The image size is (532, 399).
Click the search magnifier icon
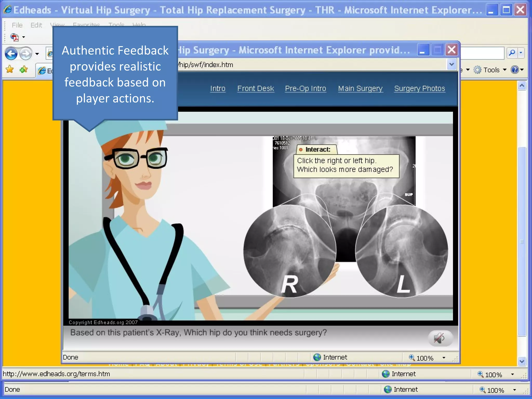tap(512, 53)
